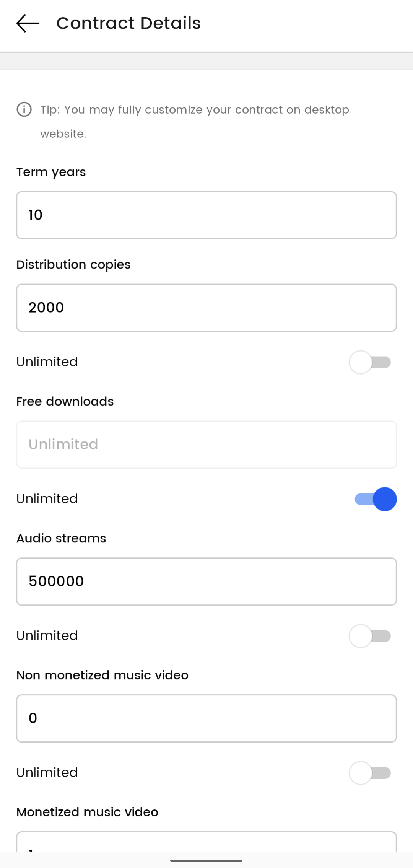Disable Unlimited toggle for Free downloads
413x868 pixels.
pos(375,499)
